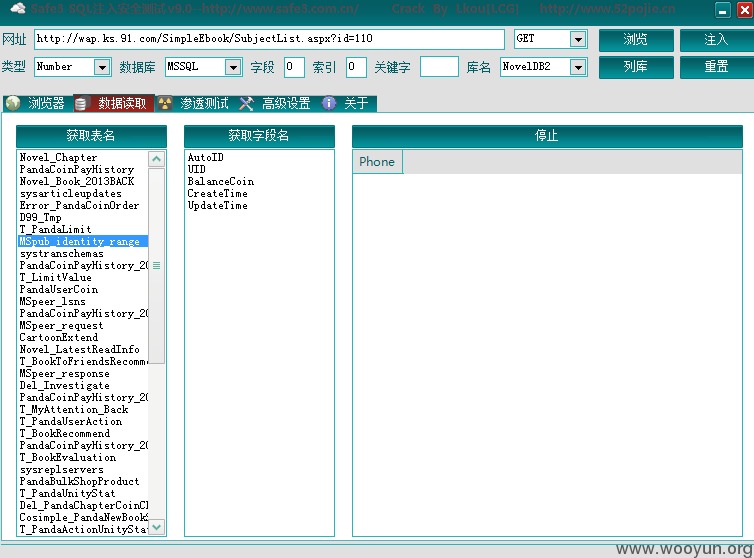Screen dimensions: 754x558
Task: Select the UID field
Action: tap(196, 169)
